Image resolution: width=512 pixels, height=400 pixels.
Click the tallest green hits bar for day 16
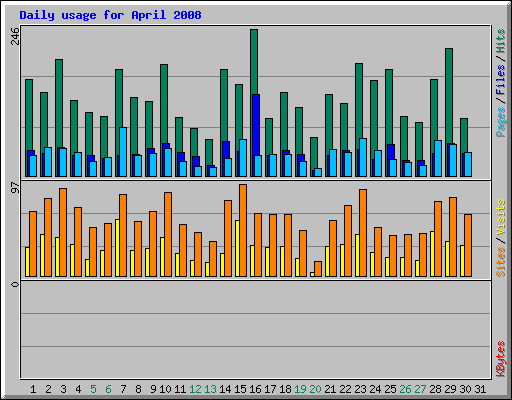coord(254,62)
